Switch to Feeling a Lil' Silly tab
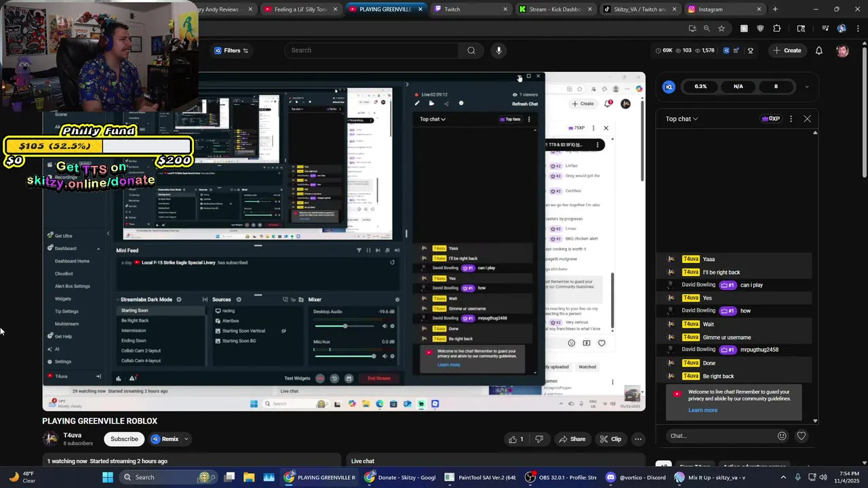 tap(300, 9)
